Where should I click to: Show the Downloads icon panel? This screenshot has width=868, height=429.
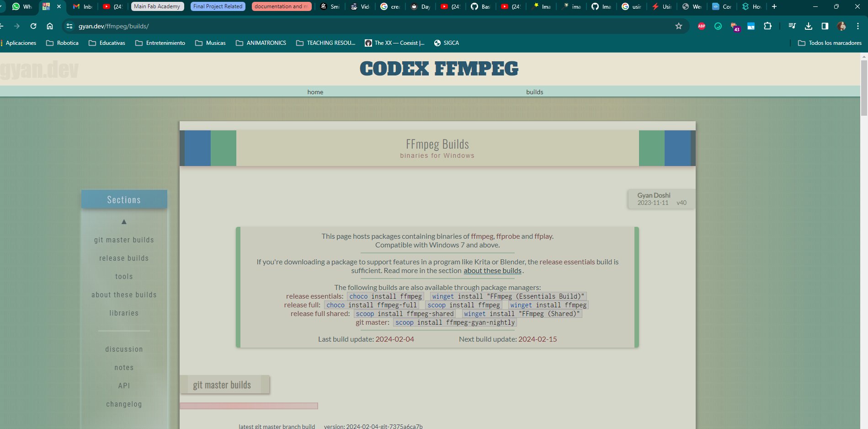coord(809,26)
